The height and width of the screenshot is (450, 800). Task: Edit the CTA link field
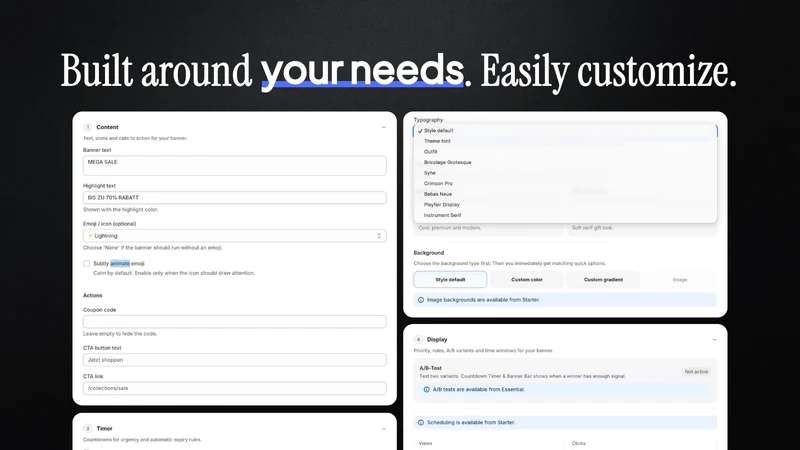[x=235, y=388]
